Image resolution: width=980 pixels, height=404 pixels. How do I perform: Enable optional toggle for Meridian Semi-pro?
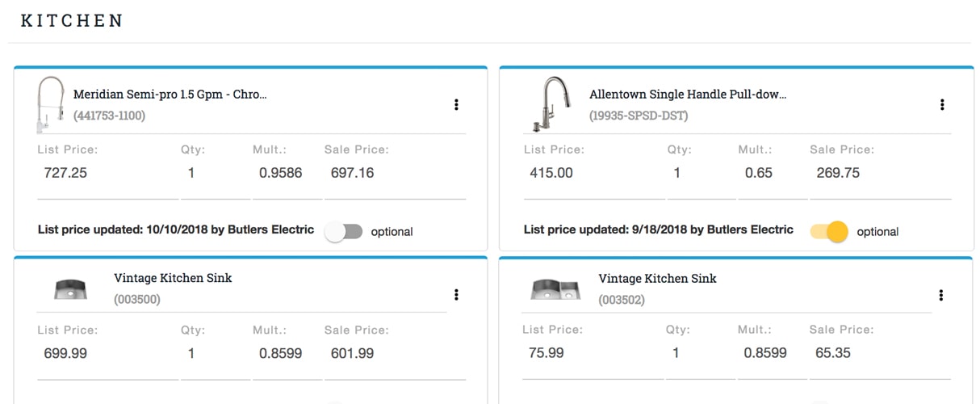[x=343, y=232]
